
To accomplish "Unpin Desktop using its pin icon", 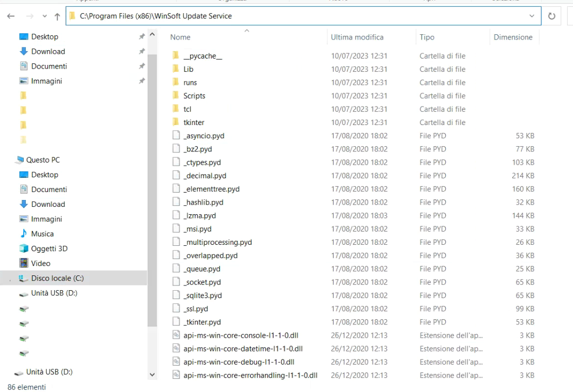I will coord(142,36).
